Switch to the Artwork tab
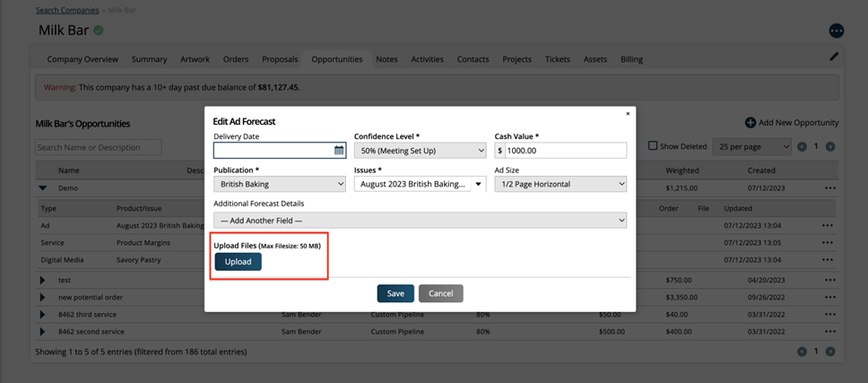The width and height of the screenshot is (868, 383). 195,59
